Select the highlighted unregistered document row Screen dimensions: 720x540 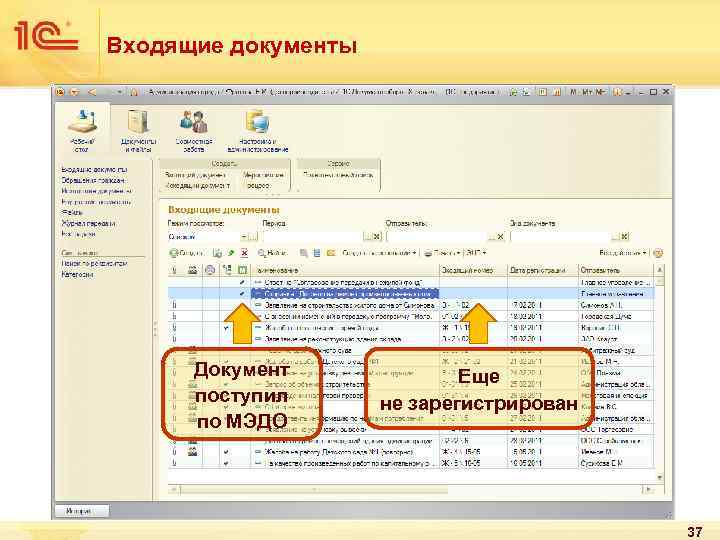click(x=411, y=293)
